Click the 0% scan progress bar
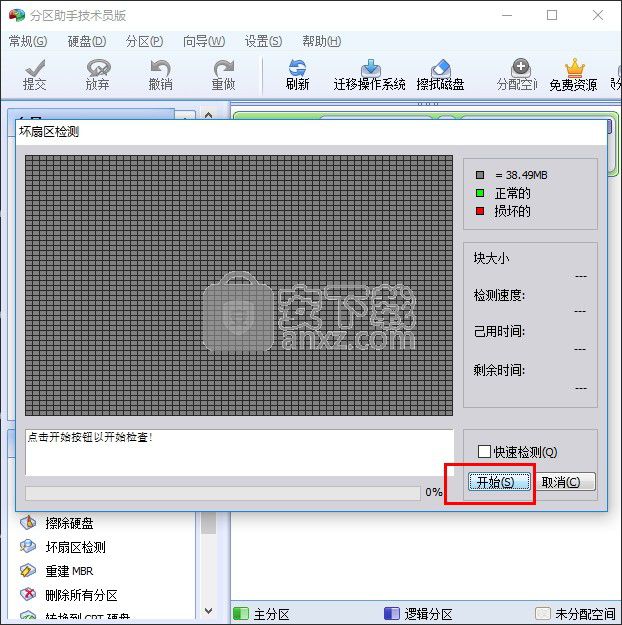Viewport: 622px width, 625px height. (223, 493)
